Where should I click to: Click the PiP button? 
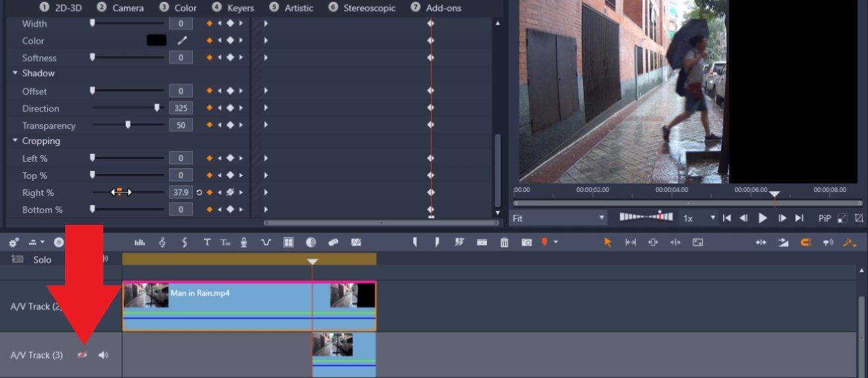tap(825, 218)
